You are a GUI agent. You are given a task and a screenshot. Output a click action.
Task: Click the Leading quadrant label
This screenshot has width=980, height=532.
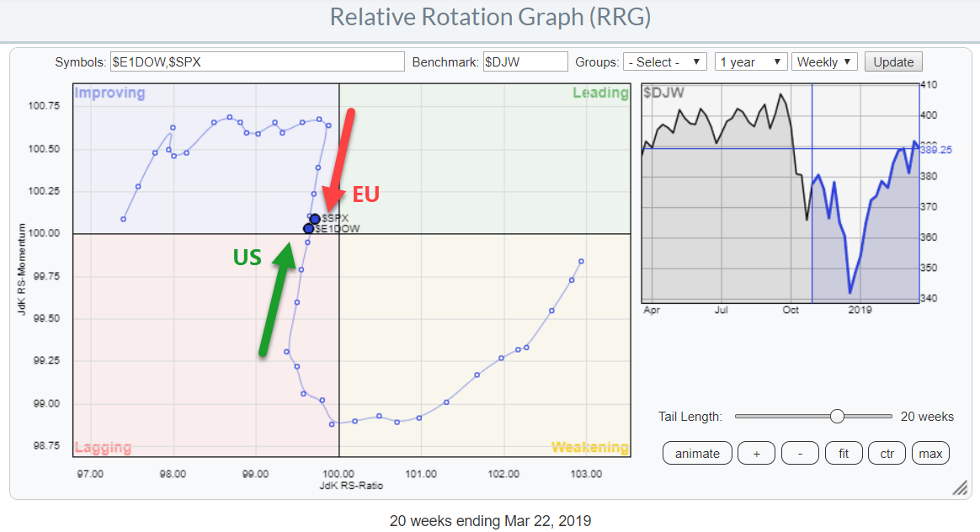(600, 93)
